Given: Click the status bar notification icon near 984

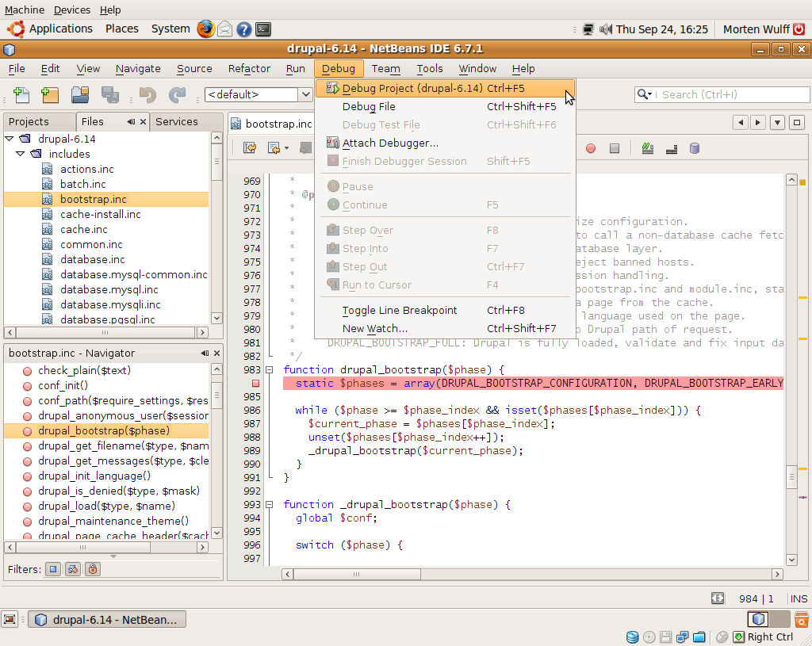Looking at the screenshot, I should 718,598.
